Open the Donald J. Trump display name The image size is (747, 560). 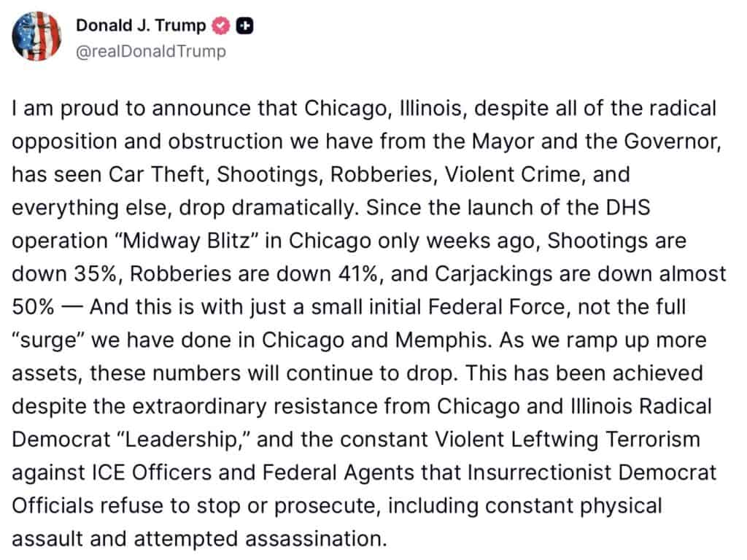[142, 26]
